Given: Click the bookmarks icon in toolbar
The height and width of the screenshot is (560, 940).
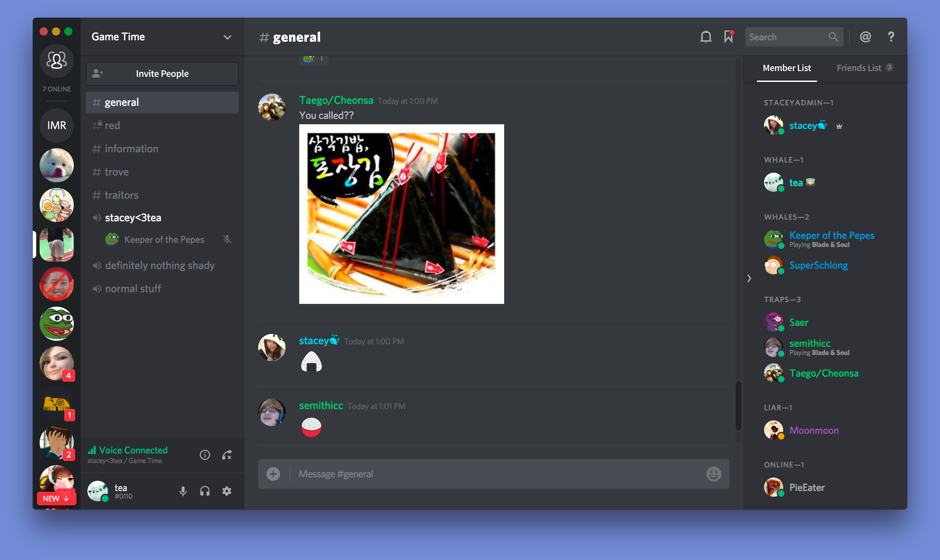Looking at the screenshot, I should pyautogui.click(x=728, y=37).
